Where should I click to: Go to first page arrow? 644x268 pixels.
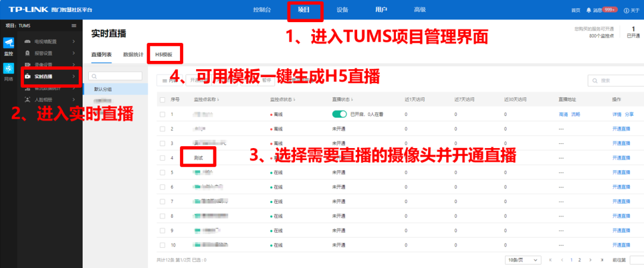tap(550, 260)
